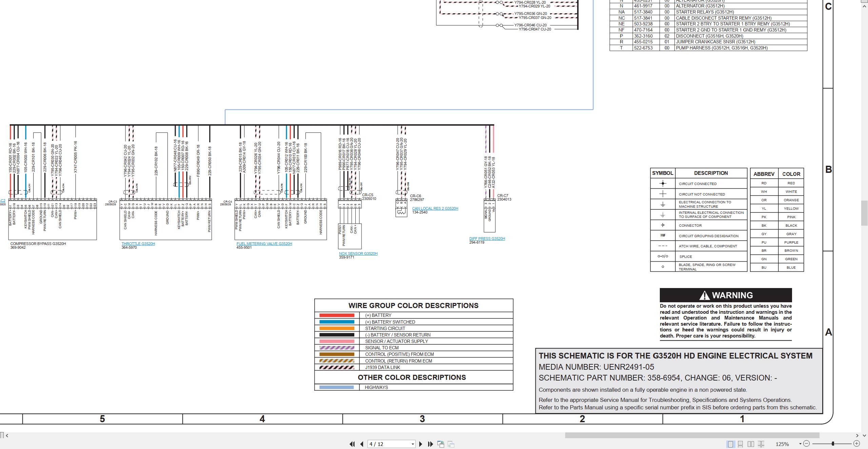Select the CR-C7 connector label
This screenshot has width=868, height=449.
point(502,196)
